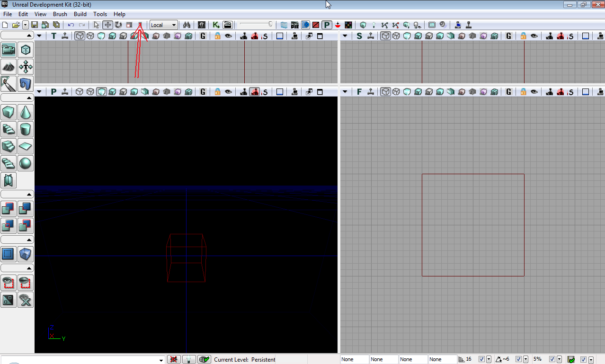
Task: Click the slider in the main toolbar
Action: (256, 24)
